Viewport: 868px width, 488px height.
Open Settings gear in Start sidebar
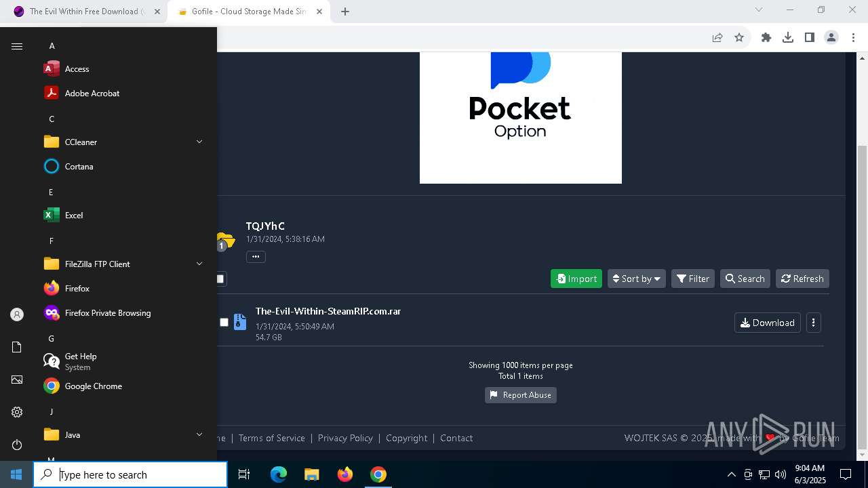tap(17, 412)
